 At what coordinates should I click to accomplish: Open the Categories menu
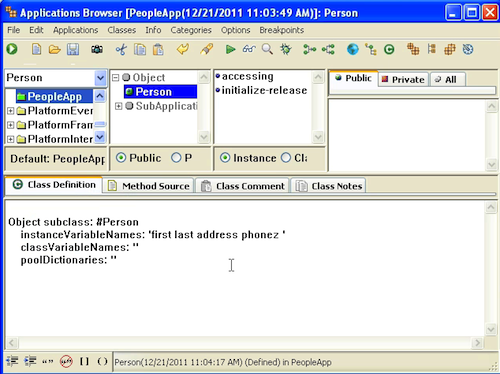click(191, 30)
